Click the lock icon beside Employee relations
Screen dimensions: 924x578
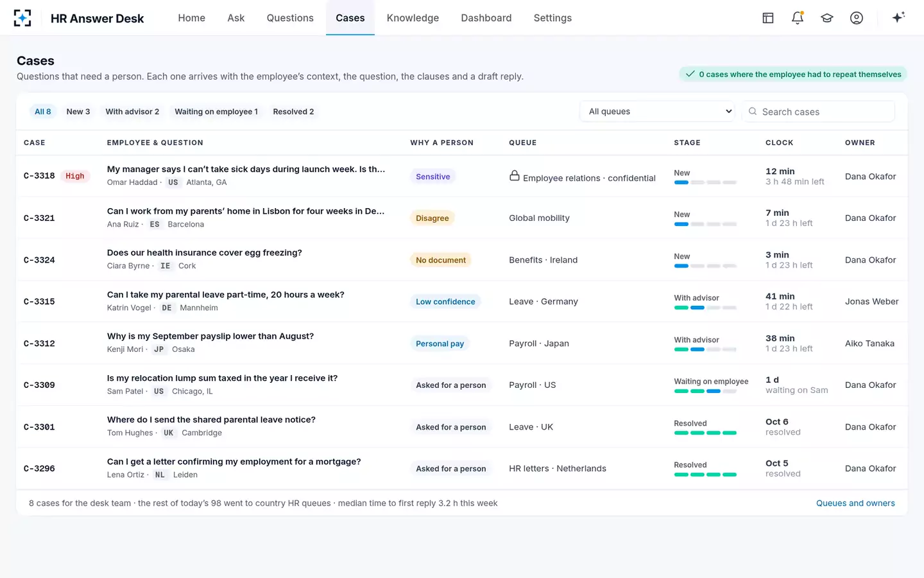point(515,175)
